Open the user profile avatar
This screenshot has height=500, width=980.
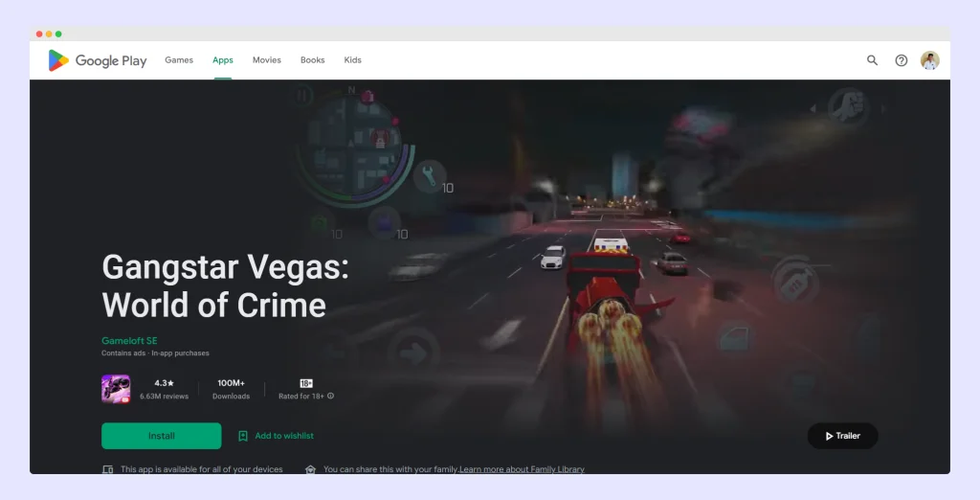tap(930, 60)
